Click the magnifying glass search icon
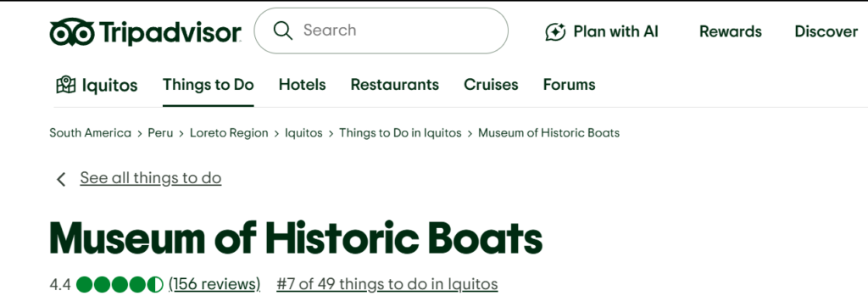This screenshot has width=868, height=307. (283, 31)
